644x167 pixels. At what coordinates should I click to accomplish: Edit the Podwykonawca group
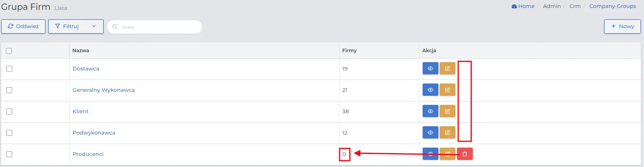coord(448,133)
